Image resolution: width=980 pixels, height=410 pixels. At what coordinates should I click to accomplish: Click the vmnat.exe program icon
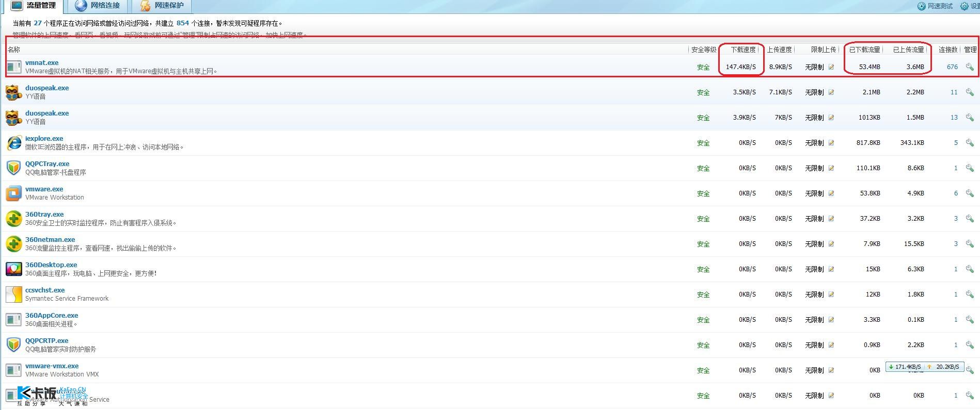coord(13,67)
